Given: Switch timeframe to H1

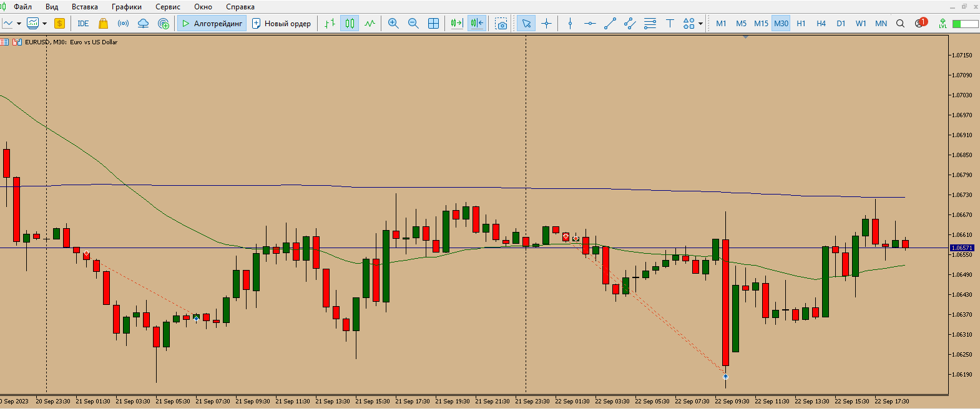Looking at the screenshot, I should click(801, 24).
